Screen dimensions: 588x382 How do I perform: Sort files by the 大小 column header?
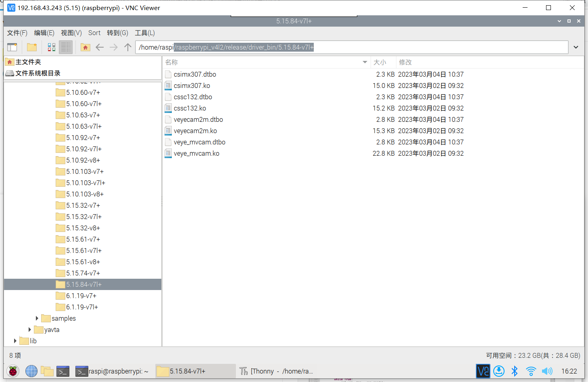[380, 62]
